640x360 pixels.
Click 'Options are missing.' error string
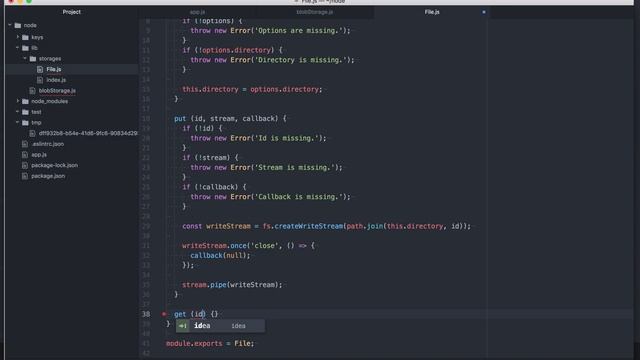tap(298, 31)
